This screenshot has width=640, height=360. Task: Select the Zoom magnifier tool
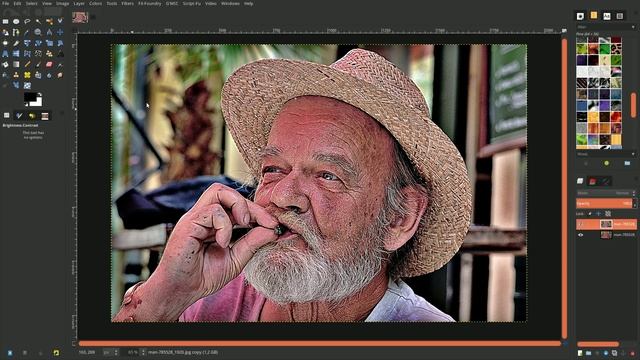pos(38,32)
